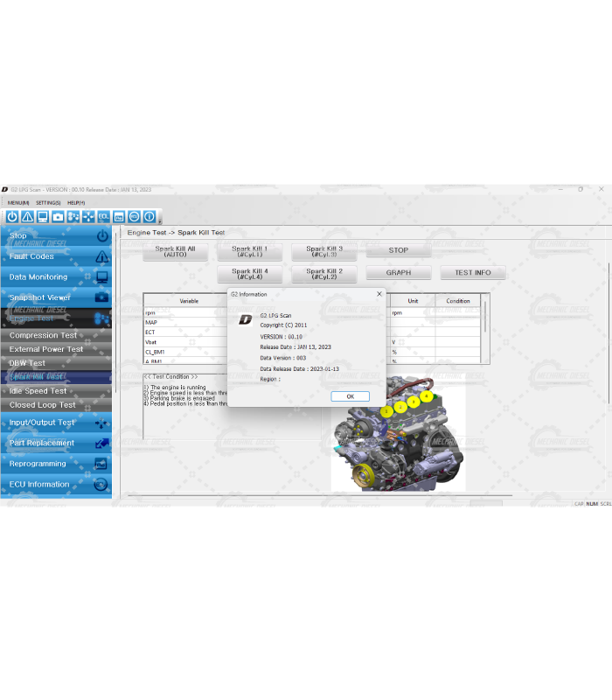Click the information (i) icon in the toolbar
The height and width of the screenshot is (700, 612).
coord(150,216)
